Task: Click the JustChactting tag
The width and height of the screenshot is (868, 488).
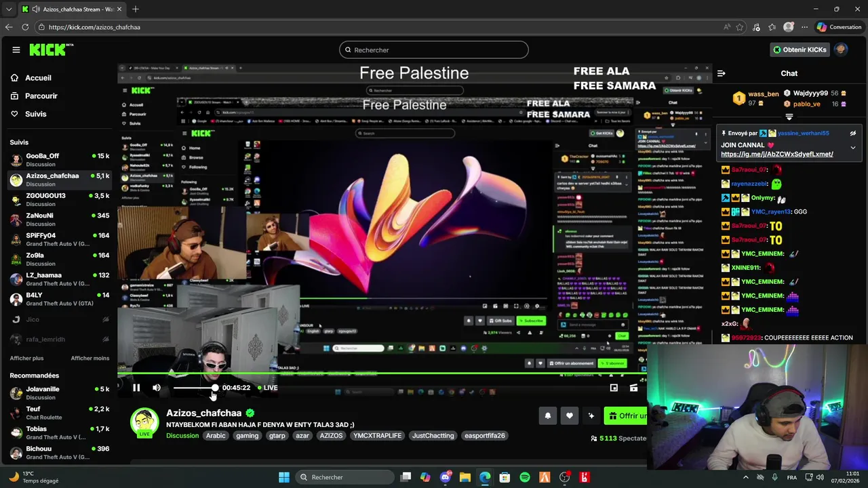Action: pyautogui.click(x=433, y=436)
